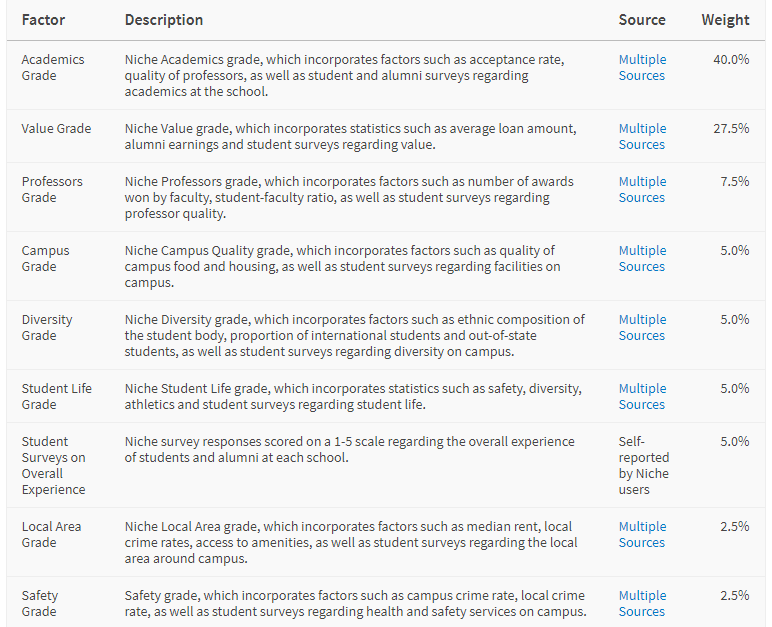772x627 pixels.
Task: Click the Description column header
Action: (x=163, y=20)
